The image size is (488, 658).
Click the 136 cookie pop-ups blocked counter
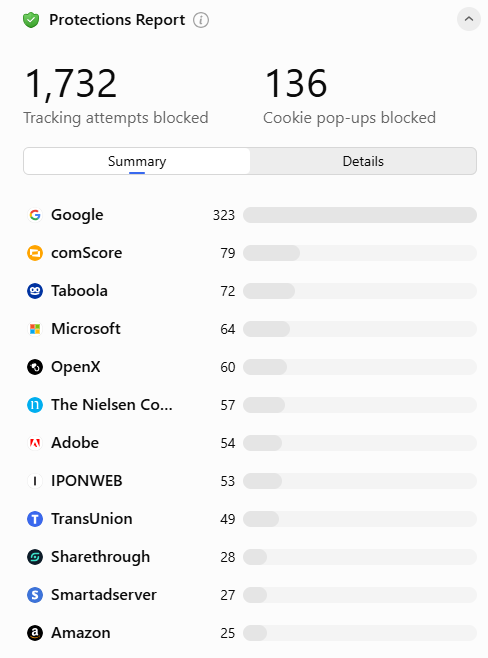click(x=296, y=84)
